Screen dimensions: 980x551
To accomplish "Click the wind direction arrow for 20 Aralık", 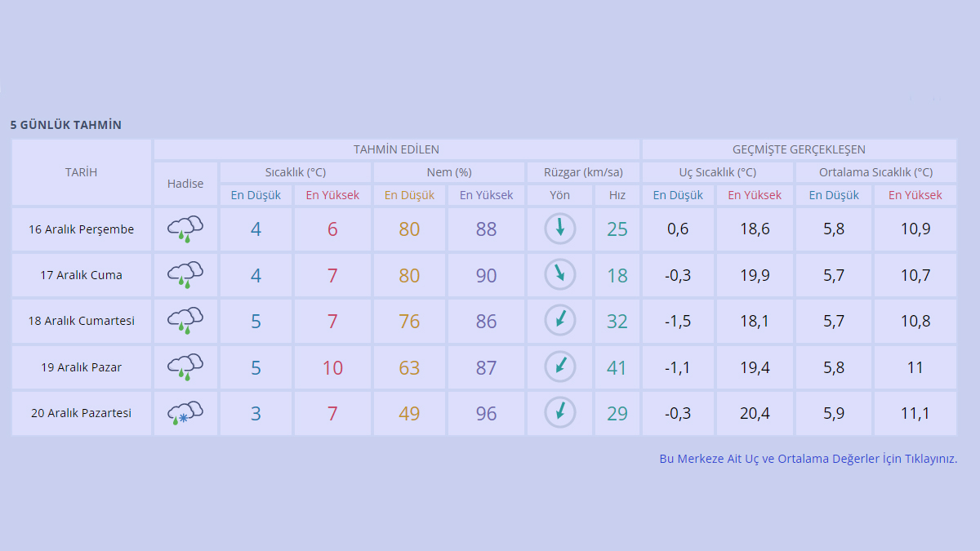I will [x=560, y=413].
